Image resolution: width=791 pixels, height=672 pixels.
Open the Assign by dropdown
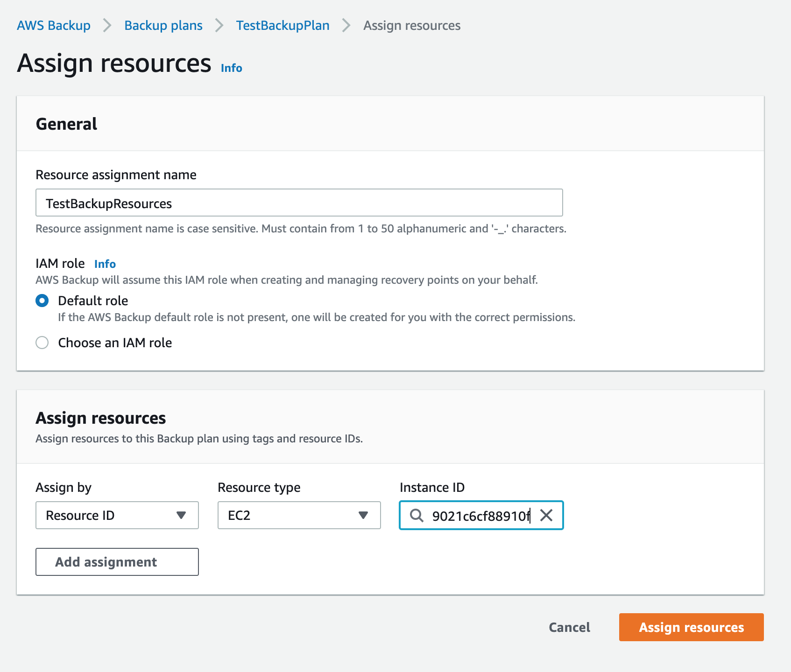117,515
